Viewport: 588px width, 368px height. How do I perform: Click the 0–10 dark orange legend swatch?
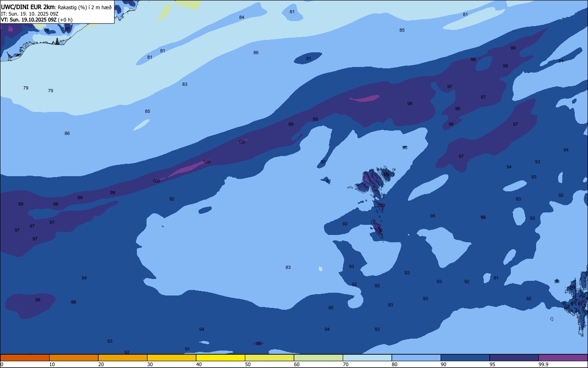(x=25, y=357)
